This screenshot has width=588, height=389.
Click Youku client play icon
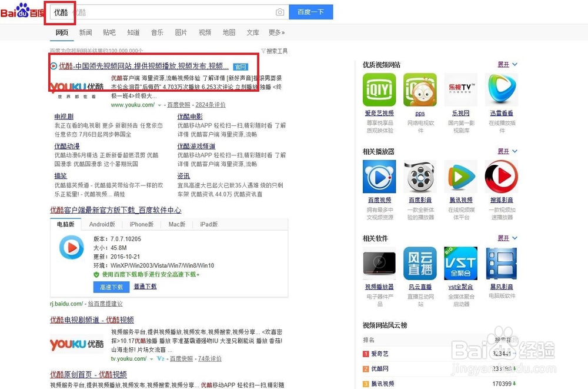71,247
